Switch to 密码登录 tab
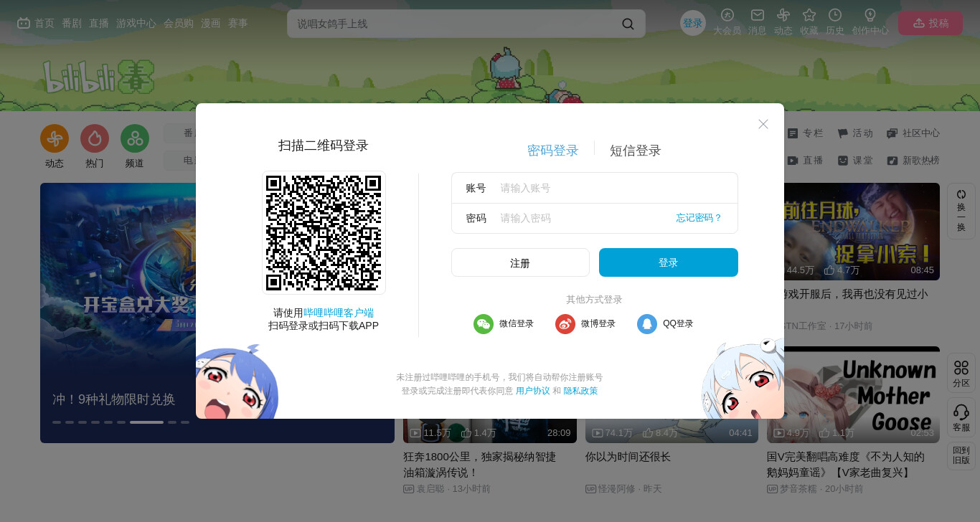 click(x=552, y=151)
